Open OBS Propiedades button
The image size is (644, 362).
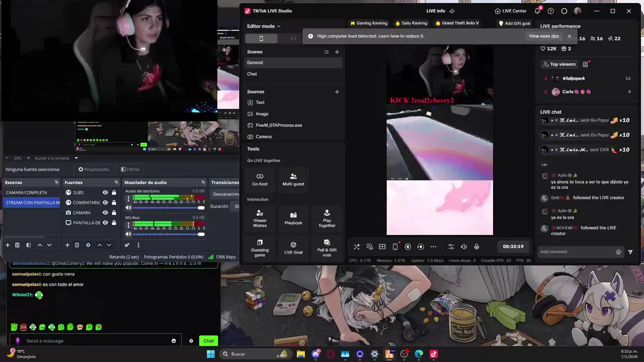tap(94, 169)
